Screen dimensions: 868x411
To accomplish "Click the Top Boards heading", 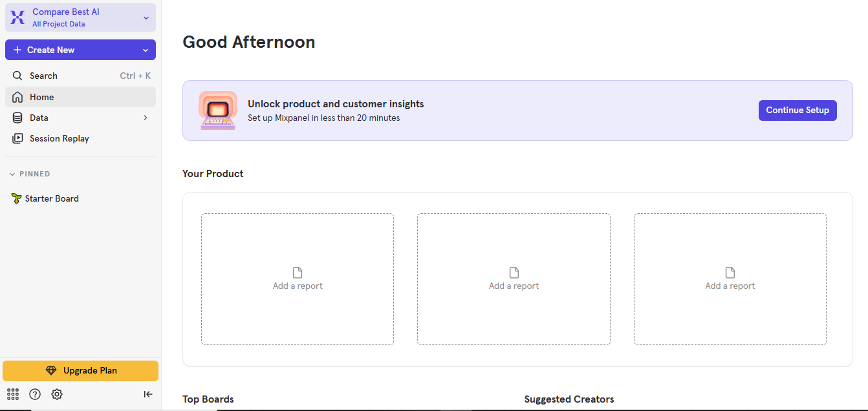I will pyautogui.click(x=208, y=399).
